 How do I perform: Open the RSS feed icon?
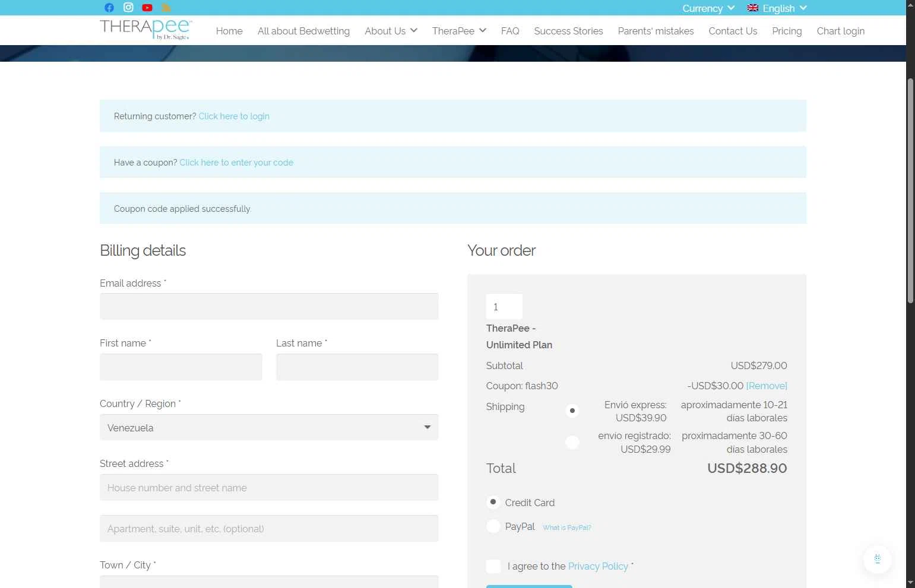pos(166,8)
